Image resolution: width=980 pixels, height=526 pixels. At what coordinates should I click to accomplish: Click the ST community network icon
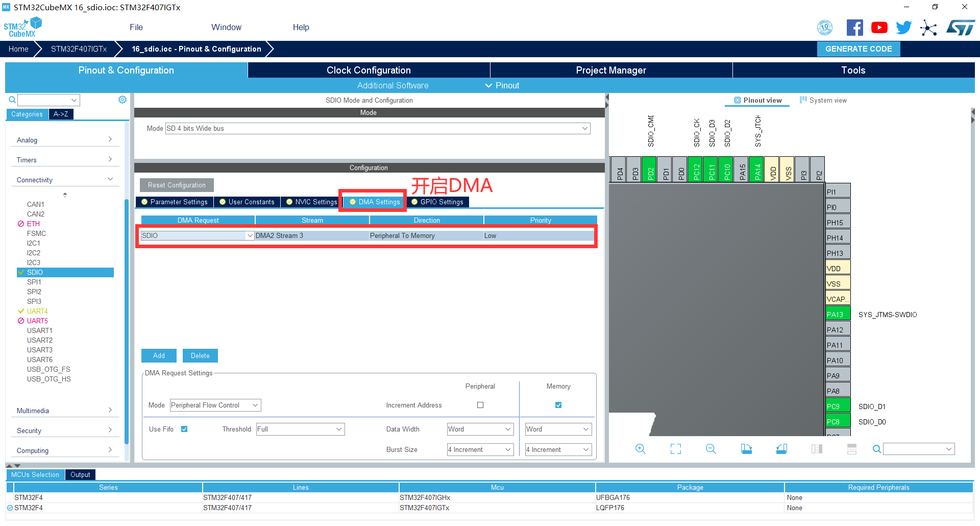click(928, 28)
